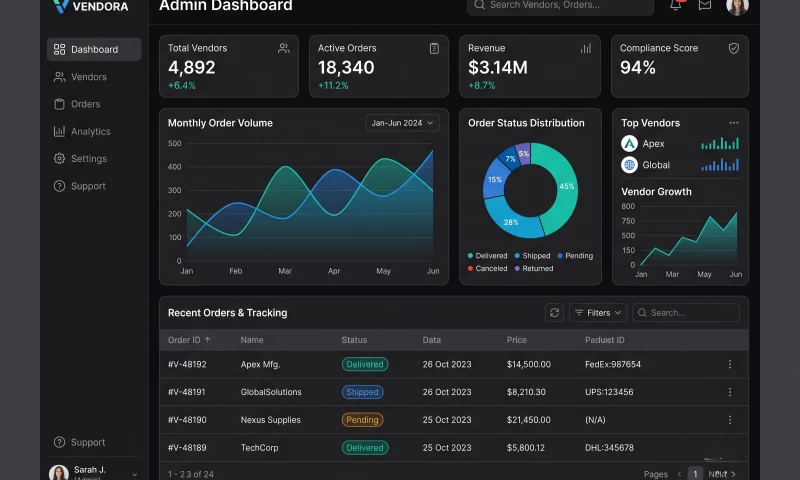
Task: Toggle the Shipped legend entry
Action: click(x=532, y=256)
